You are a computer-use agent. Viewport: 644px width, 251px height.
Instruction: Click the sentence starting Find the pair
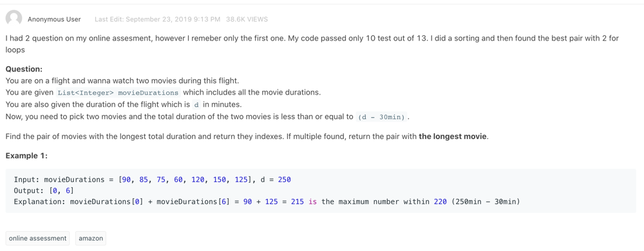248,136
